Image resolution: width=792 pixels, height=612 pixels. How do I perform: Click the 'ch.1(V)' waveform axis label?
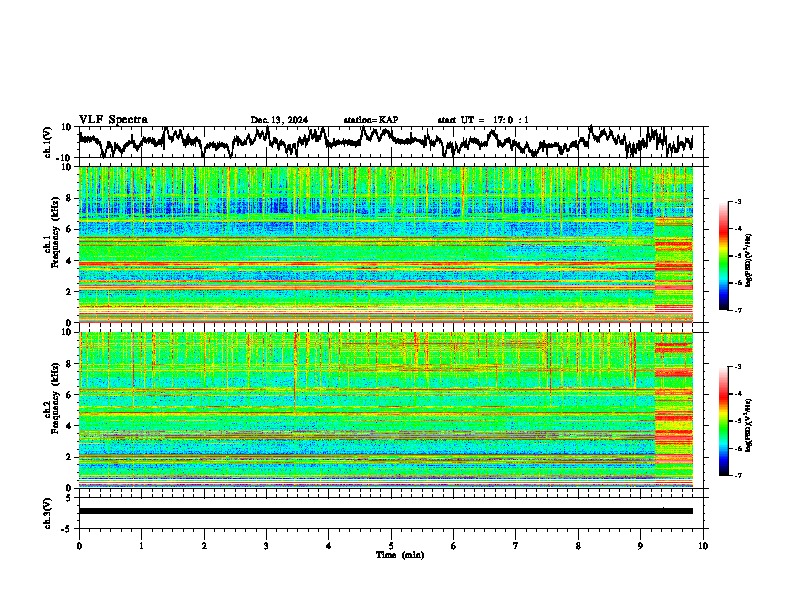point(47,142)
